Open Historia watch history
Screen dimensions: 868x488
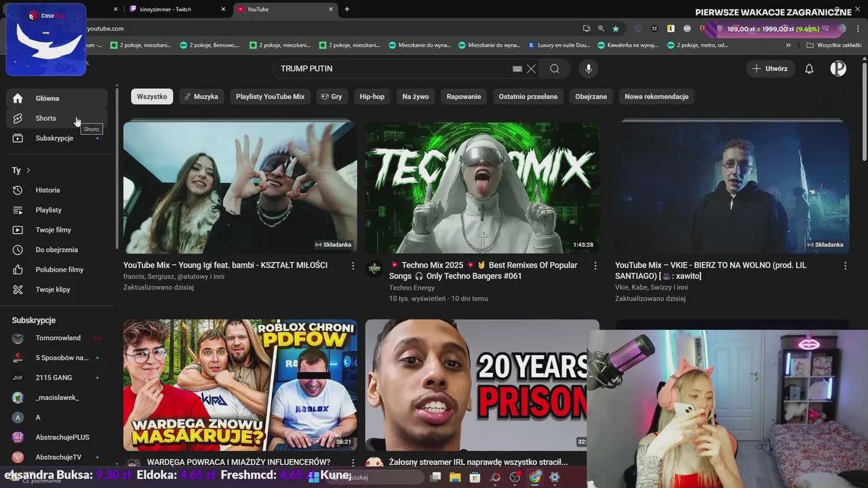[x=57, y=190]
